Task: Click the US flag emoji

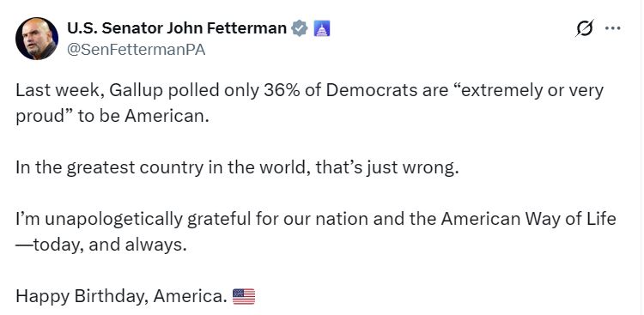Action: click(x=244, y=296)
